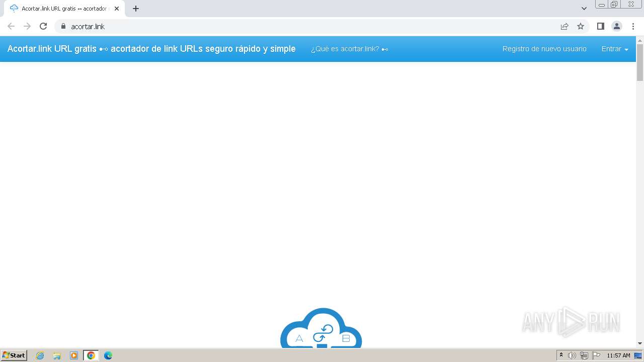Open Chrome's three-dot menu

pyautogui.click(x=633, y=26)
